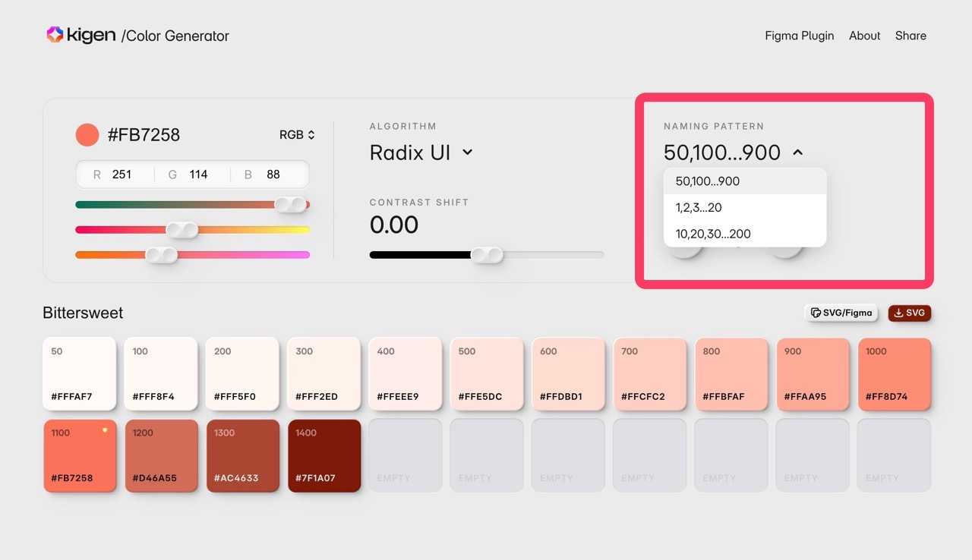Viewport: 972px width, 560px height.
Task: Go to the About page
Action: [864, 36]
